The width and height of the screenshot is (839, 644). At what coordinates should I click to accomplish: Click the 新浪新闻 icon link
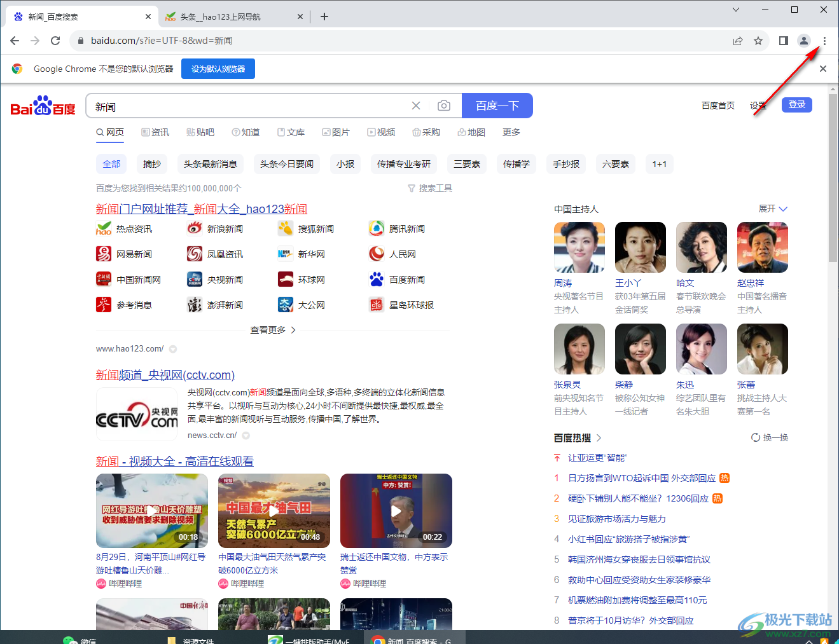pyautogui.click(x=195, y=228)
